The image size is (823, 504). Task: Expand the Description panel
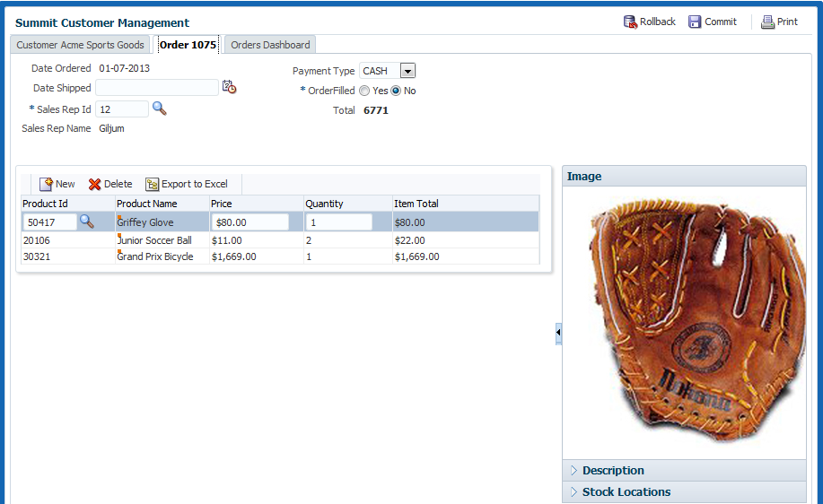tap(573, 471)
